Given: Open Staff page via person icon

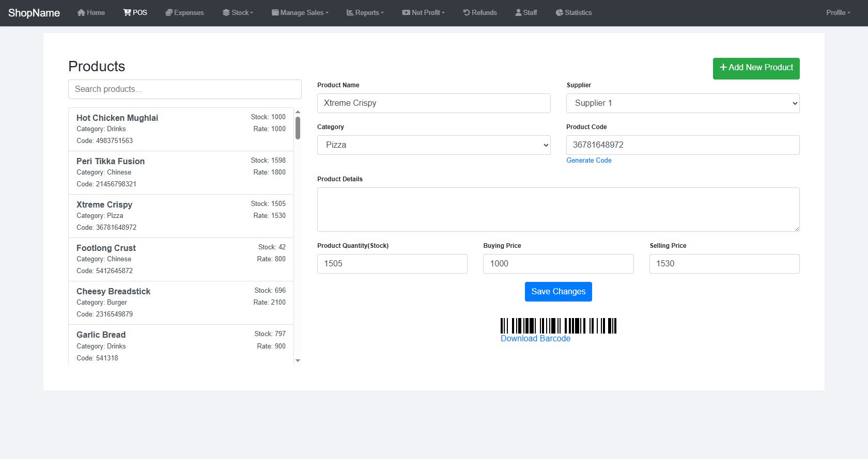Looking at the screenshot, I should tap(518, 12).
